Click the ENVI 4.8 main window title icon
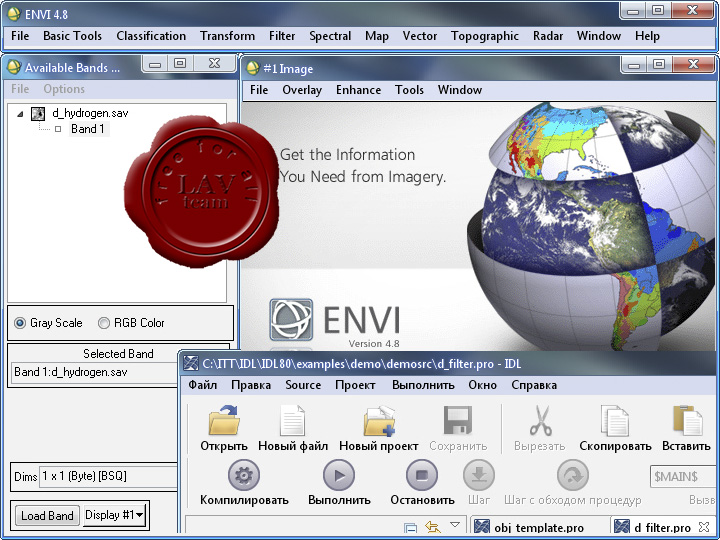The height and width of the screenshot is (540, 720). 14,14
